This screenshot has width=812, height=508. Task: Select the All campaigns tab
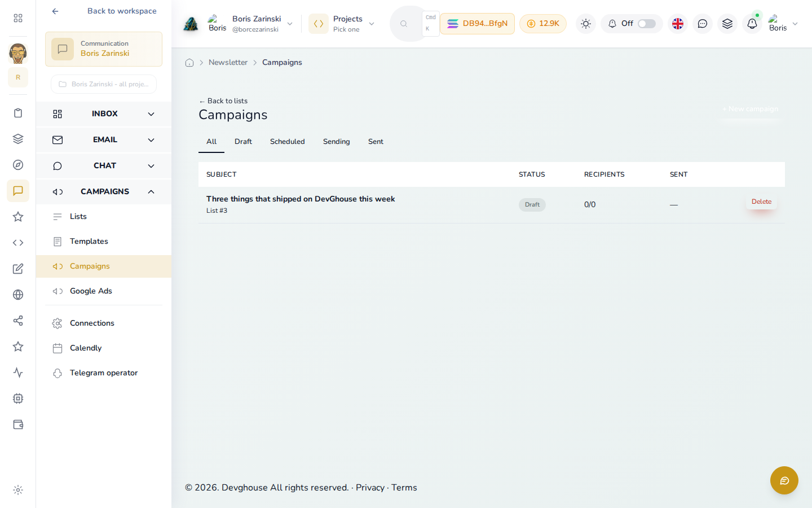[x=211, y=142]
